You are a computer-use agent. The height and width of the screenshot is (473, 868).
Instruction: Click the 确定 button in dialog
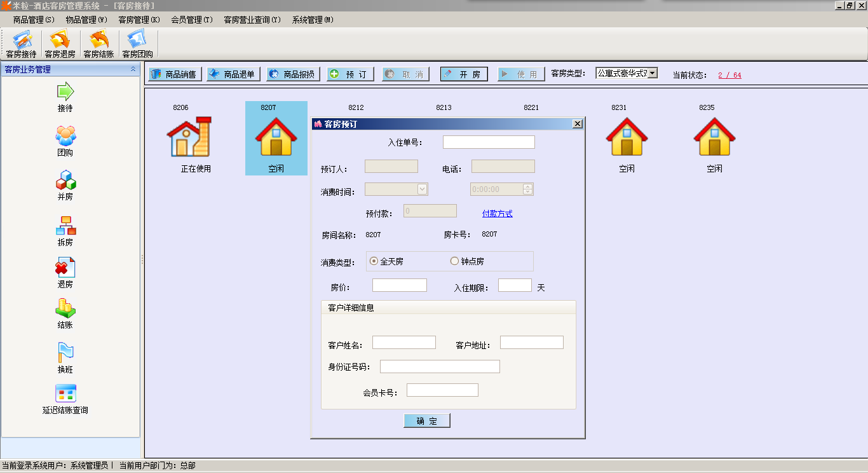pyautogui.click(x=426, y=421)
